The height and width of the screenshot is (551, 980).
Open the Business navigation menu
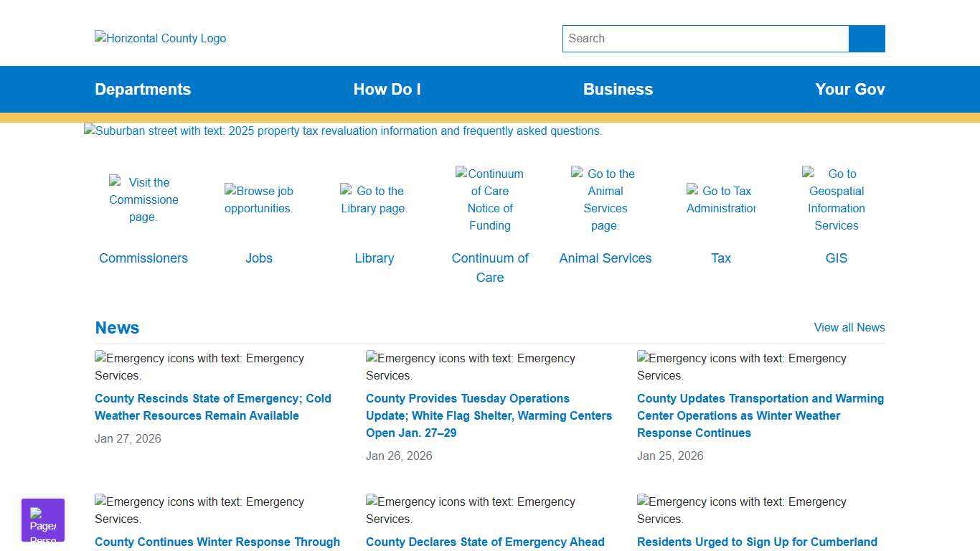coord(618,90)
